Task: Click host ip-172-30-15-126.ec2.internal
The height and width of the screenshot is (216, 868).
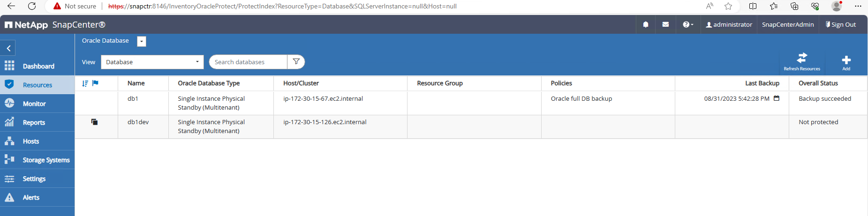Action: 325,122
